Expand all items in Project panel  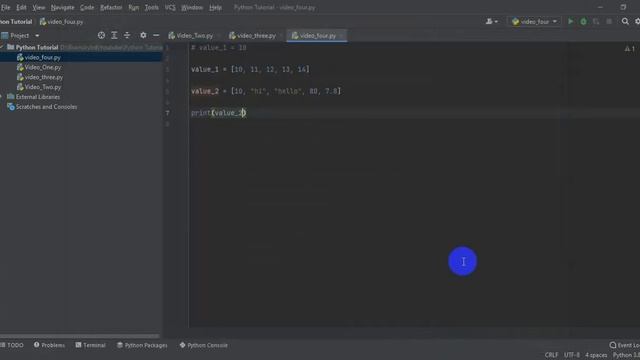click(114, 36)
